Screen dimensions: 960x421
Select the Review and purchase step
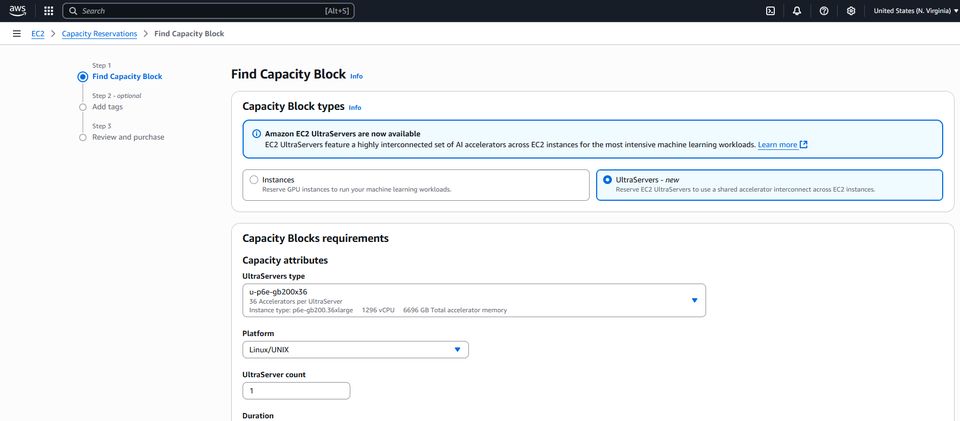[x=128, y=137]
